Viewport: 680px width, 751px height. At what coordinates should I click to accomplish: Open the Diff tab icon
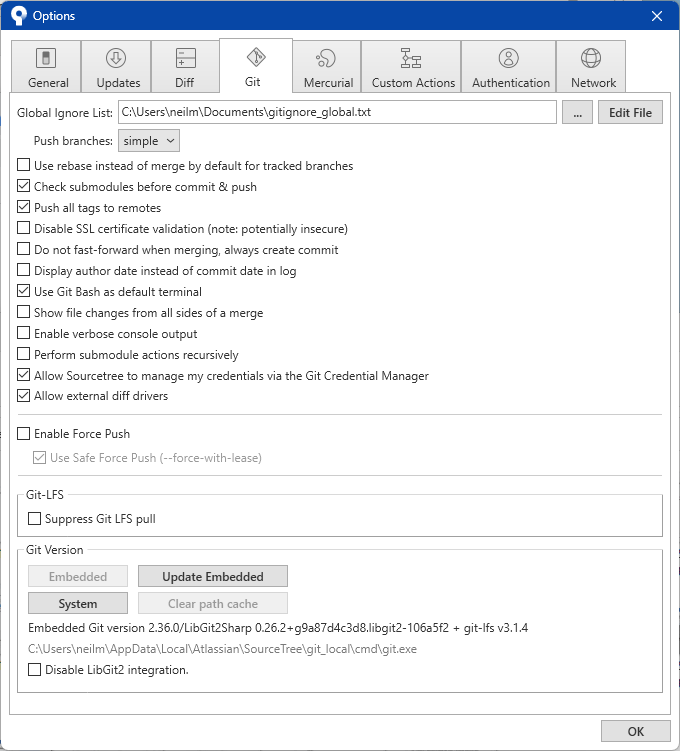(186, 59)
